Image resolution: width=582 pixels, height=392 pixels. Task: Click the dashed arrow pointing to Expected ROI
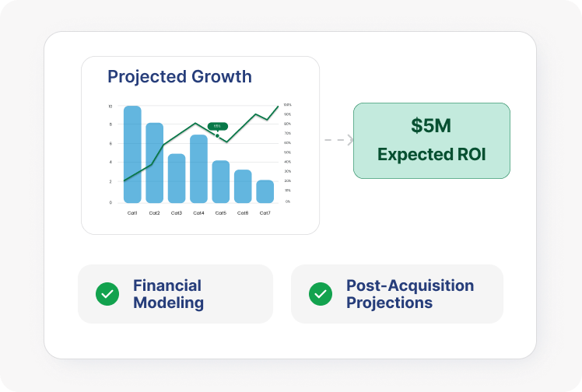pyautogui.click(x=339, y=140)
